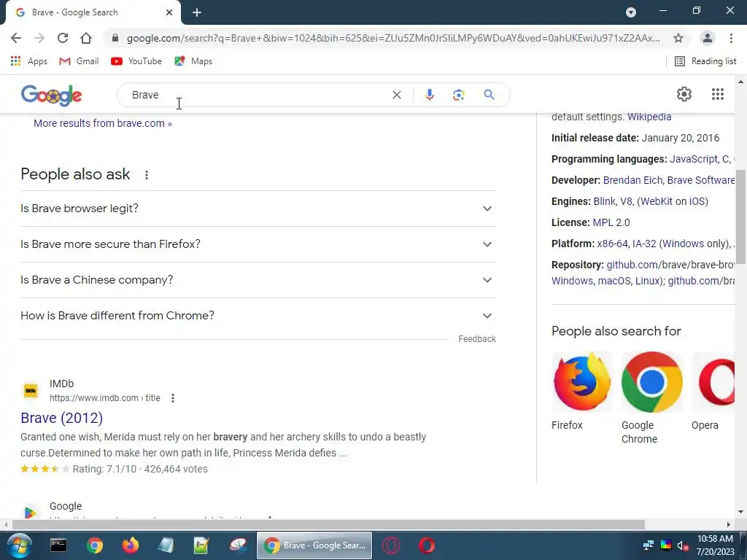Viewport: 747px width, 560px height.
Task: Open a new browser tab
Action: [197, 12]
